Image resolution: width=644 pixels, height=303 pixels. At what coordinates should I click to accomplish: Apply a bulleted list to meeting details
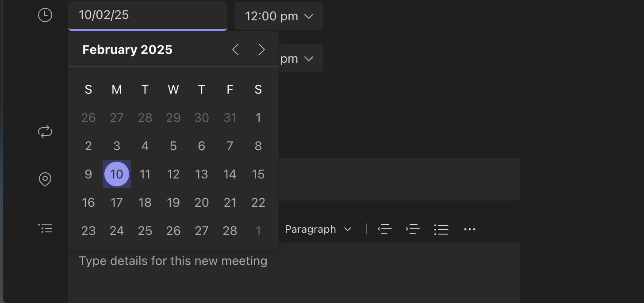[x=441, y=229]
